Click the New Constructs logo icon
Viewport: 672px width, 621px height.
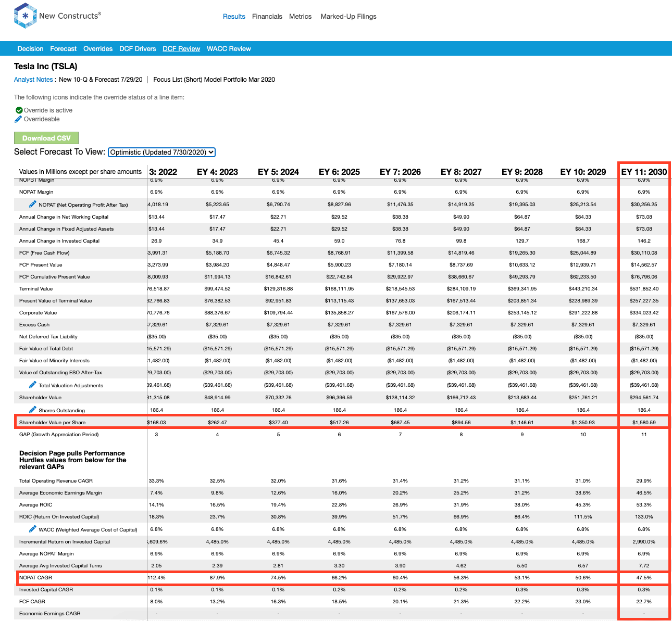(x=25, y=16)
